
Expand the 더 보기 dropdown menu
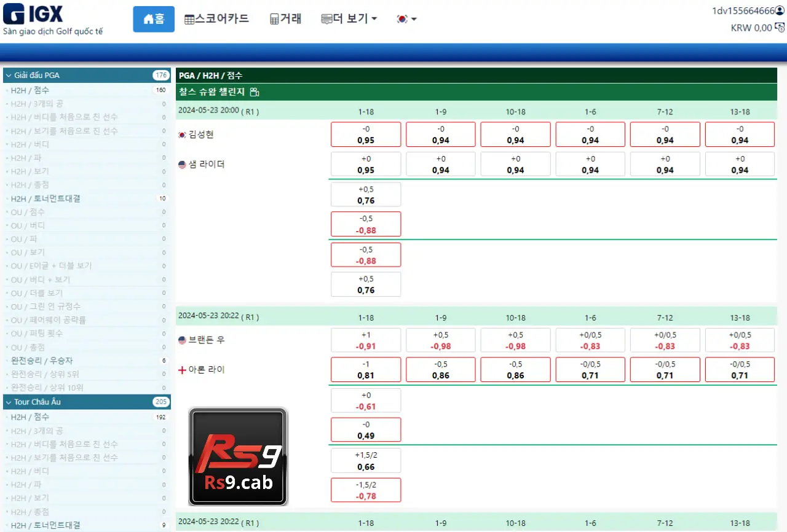(x=349, y=19)
